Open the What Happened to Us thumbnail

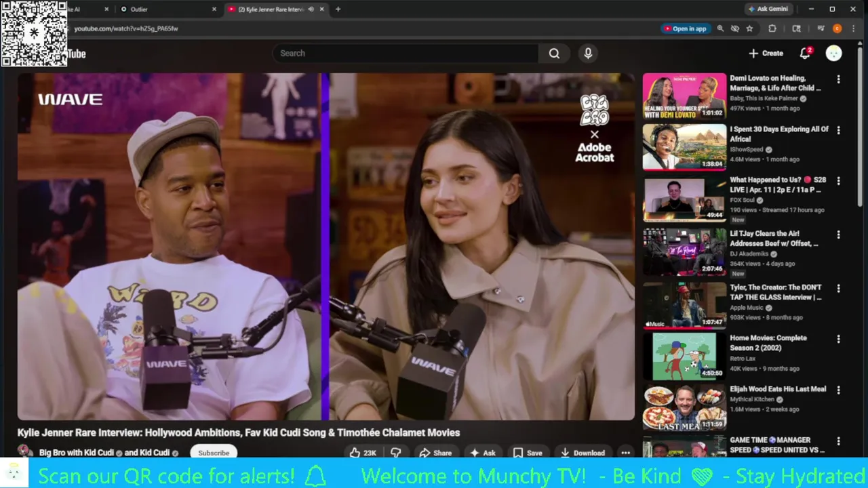coord(684,199)
